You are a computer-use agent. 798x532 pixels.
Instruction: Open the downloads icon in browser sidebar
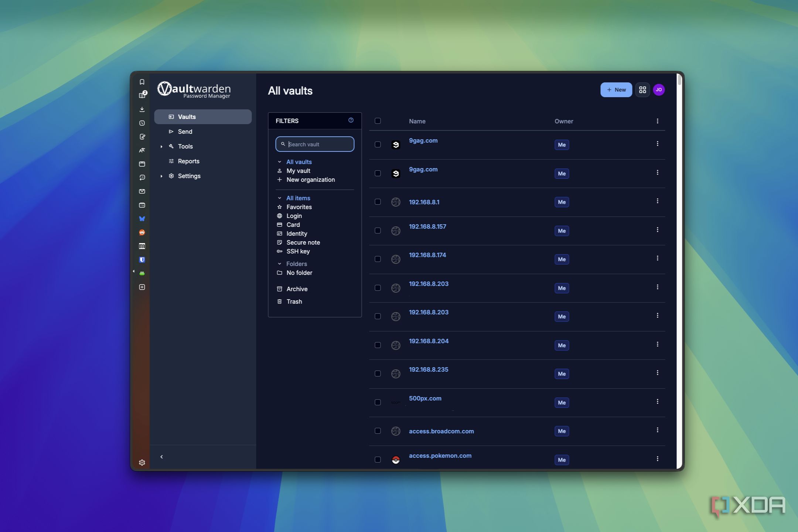[x=142, y=109]
